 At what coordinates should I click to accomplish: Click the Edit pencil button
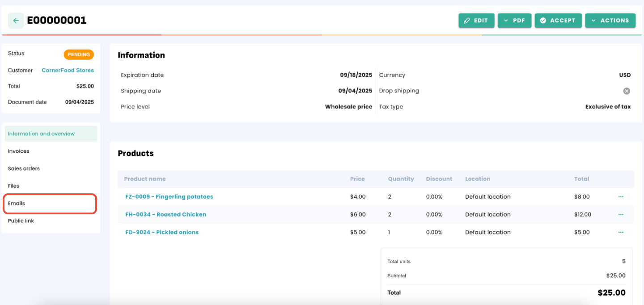click(x=476, y=21)
